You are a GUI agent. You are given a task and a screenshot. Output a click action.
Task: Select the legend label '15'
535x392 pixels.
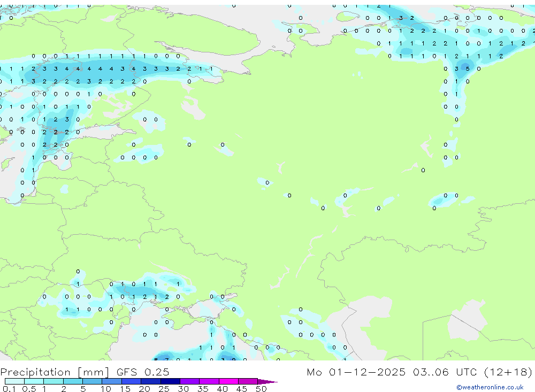click(125, 389)
